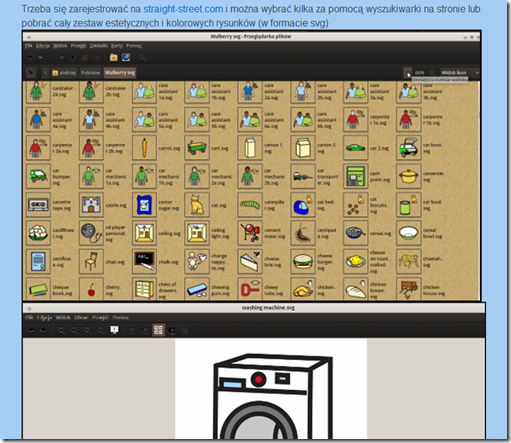Screen dimensions: 511x443
Task: Decrease the view size next to 66%
Action: (x=407, y=73)
